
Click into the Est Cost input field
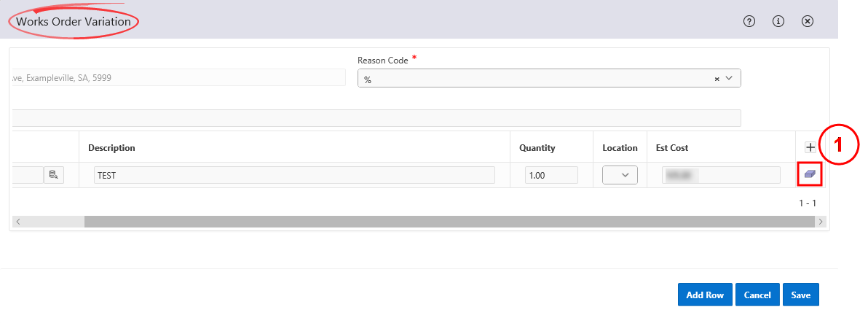[x=720, y=175]
